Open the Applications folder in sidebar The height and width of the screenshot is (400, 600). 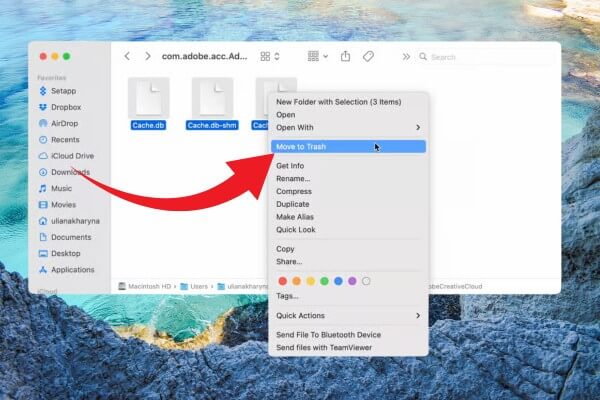coord(72,269)
